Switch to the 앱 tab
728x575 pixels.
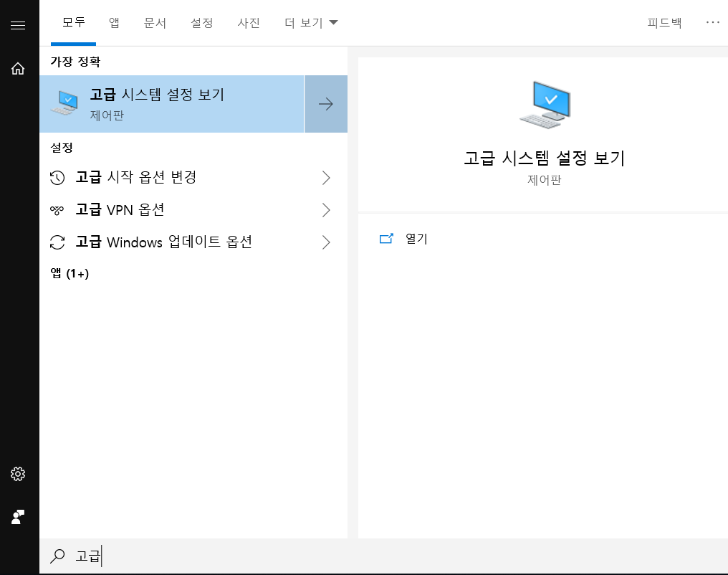114,22
